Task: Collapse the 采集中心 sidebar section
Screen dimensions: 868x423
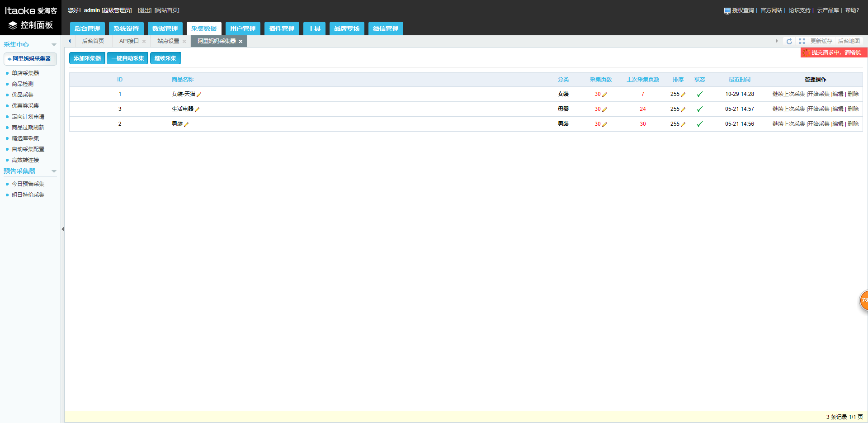Action: (54, 45)
